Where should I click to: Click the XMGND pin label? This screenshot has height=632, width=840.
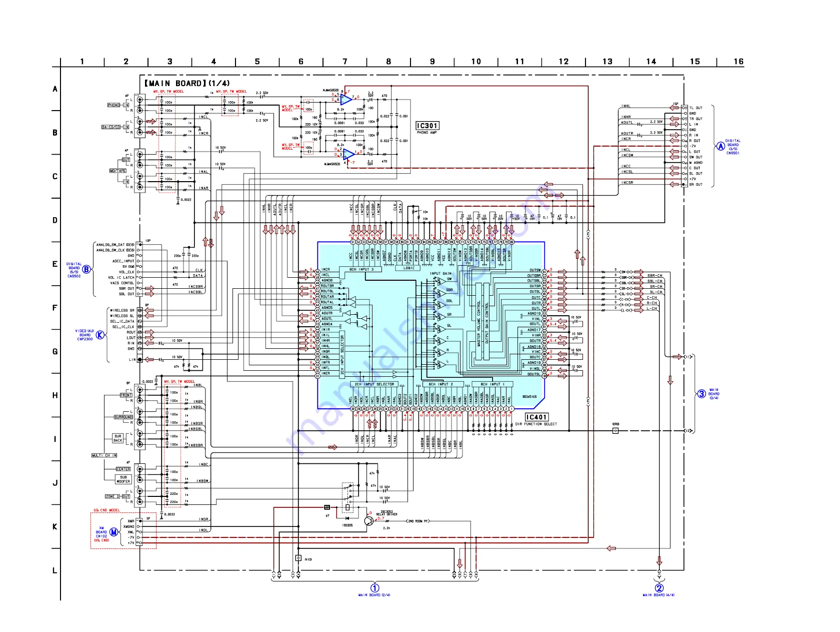(x=128, y=526)
